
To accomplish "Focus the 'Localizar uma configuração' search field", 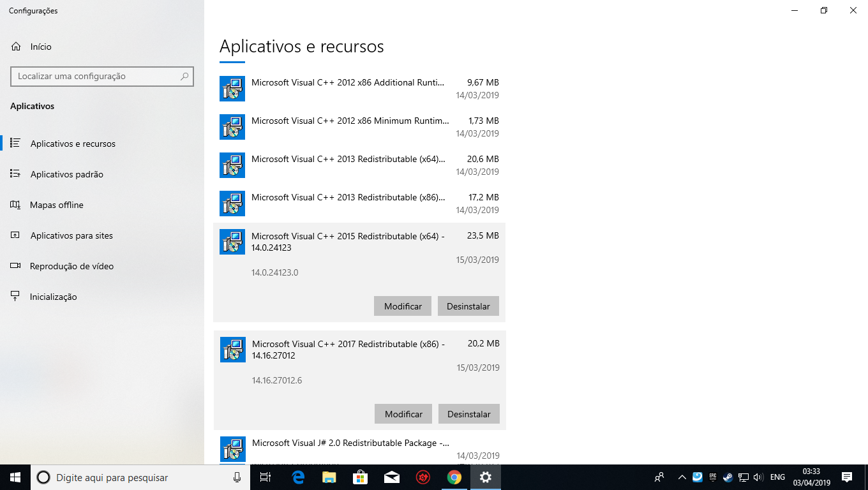I will coord(102,76).
